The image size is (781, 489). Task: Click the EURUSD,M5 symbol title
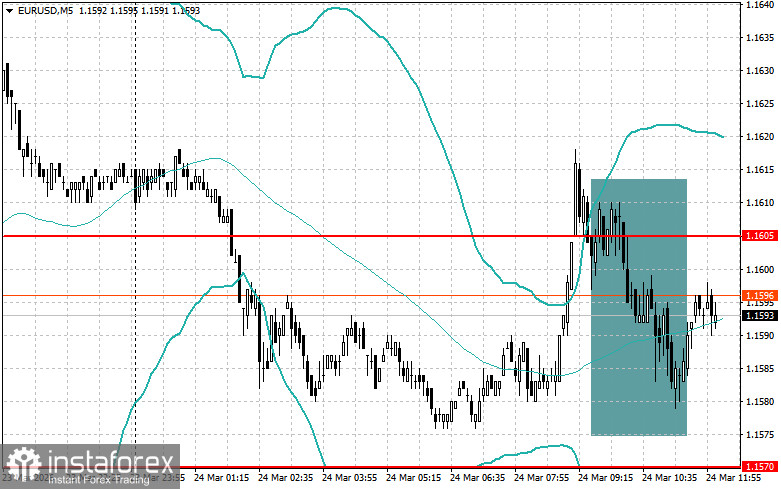tap(45, 10)
